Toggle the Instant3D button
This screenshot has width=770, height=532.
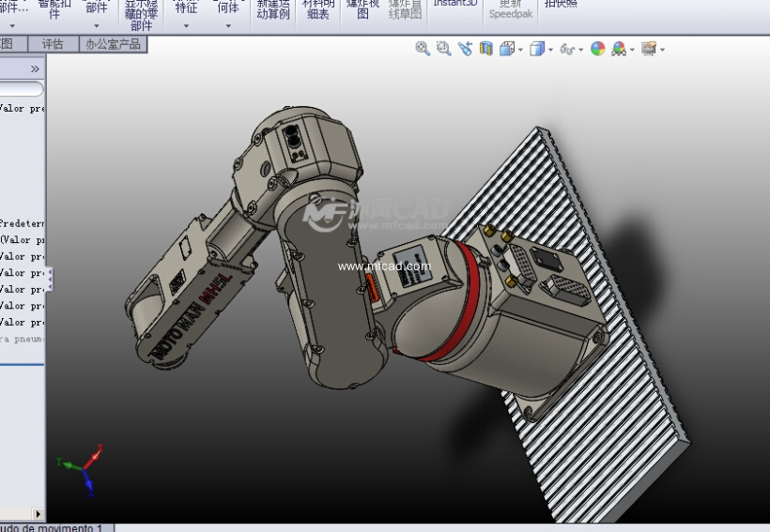tap(455, 4)
